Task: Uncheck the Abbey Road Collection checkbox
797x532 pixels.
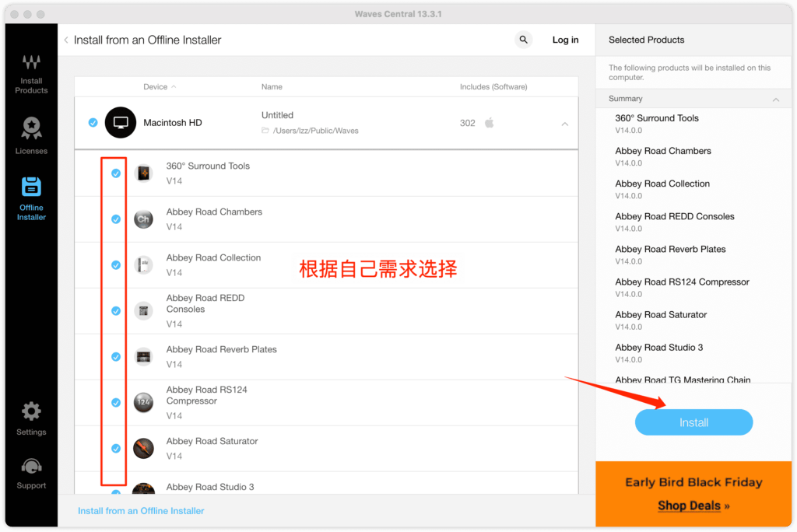Action: (x=116, y=265)
